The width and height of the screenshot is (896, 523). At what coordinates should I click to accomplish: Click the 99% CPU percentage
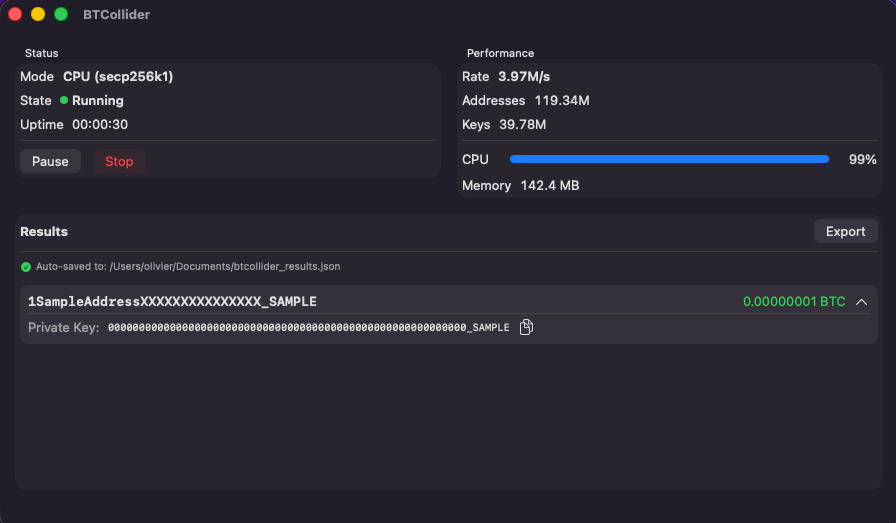(x=862, y=159)
